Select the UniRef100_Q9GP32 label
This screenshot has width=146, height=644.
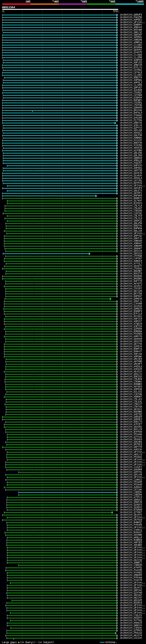coord(131,221)
